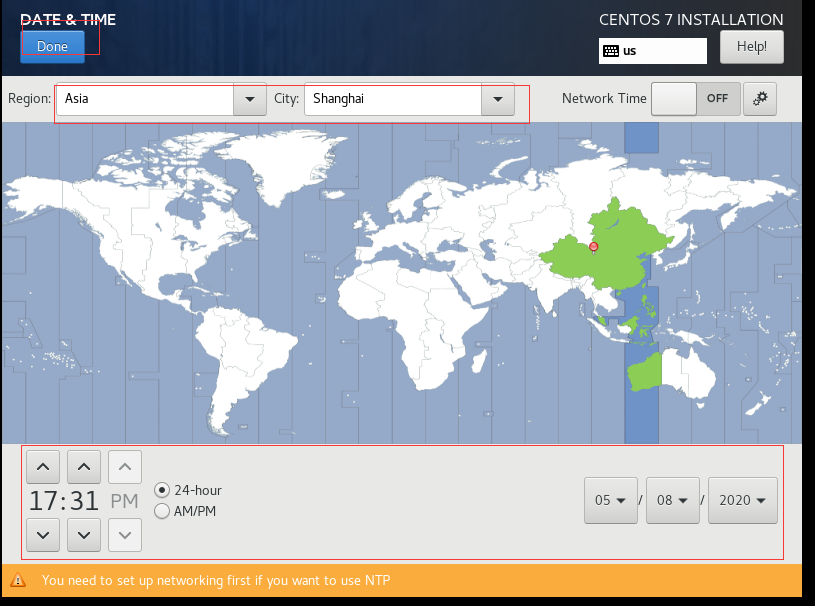Click the Region field showing Asia
Screen dimensions: 815x606
[145, 99]
